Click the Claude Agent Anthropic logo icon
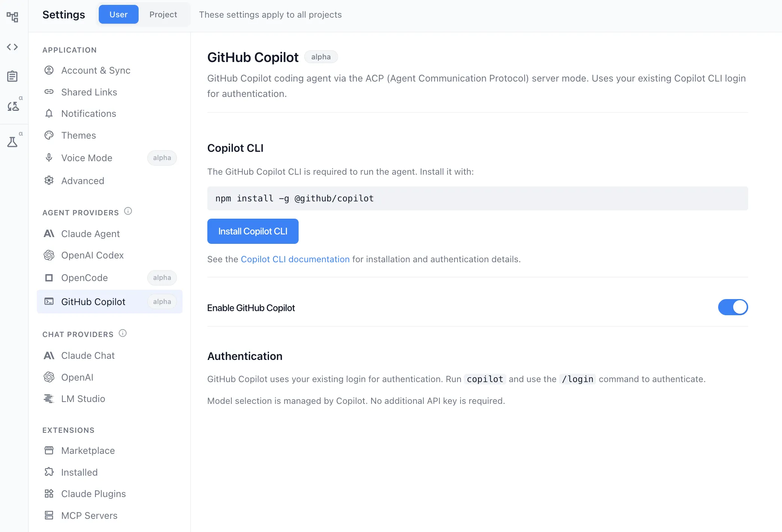 click(49, 234)
